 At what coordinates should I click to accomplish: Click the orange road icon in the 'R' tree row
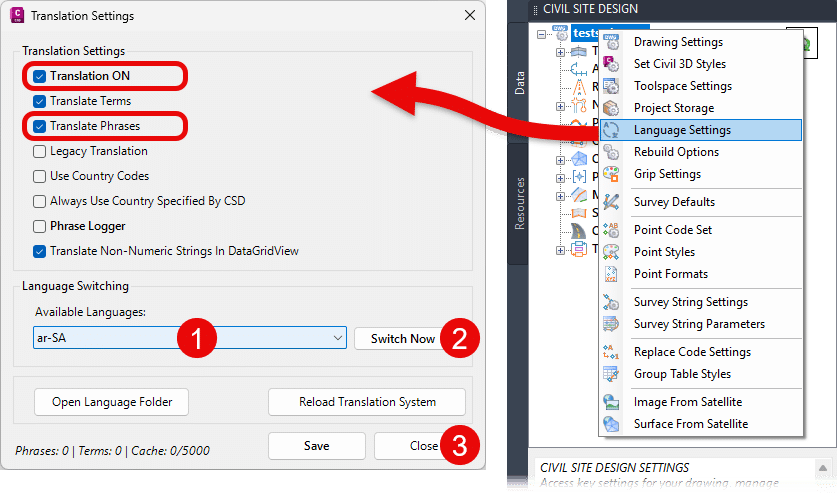click(579, 86)
